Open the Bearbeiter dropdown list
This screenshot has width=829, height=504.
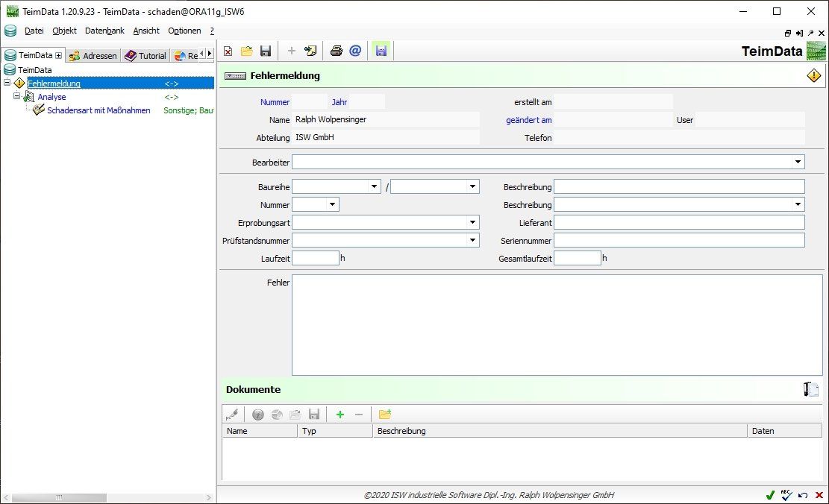point(798,162)
